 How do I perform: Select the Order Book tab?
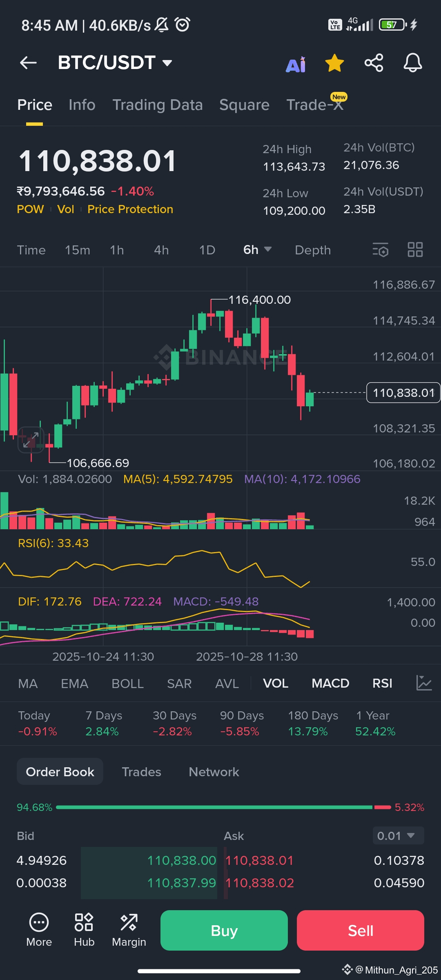(60, 771)
